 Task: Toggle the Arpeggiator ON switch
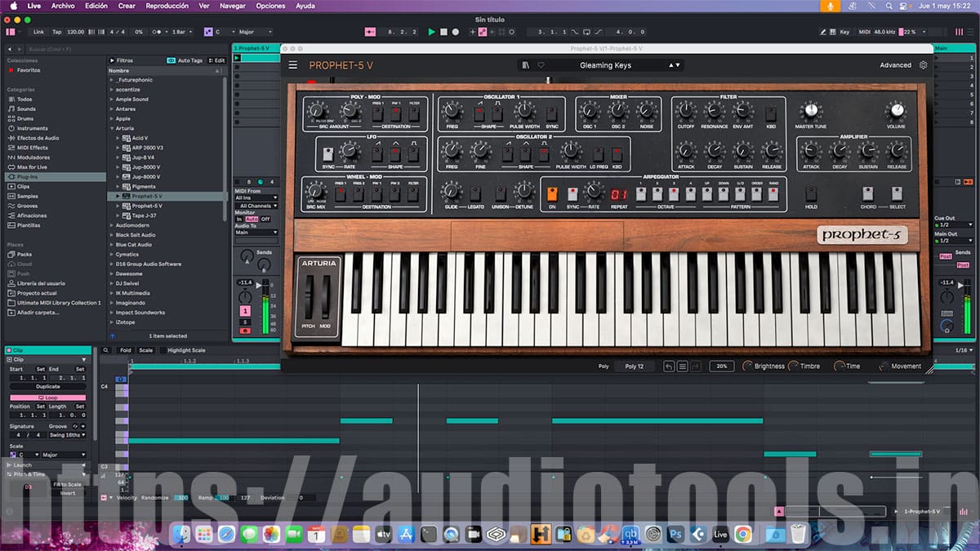click(552, 194)
